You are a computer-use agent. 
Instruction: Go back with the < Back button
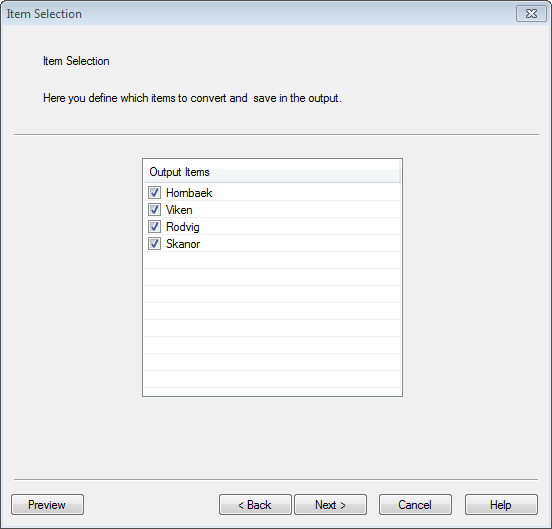click(x=255, y=505)
